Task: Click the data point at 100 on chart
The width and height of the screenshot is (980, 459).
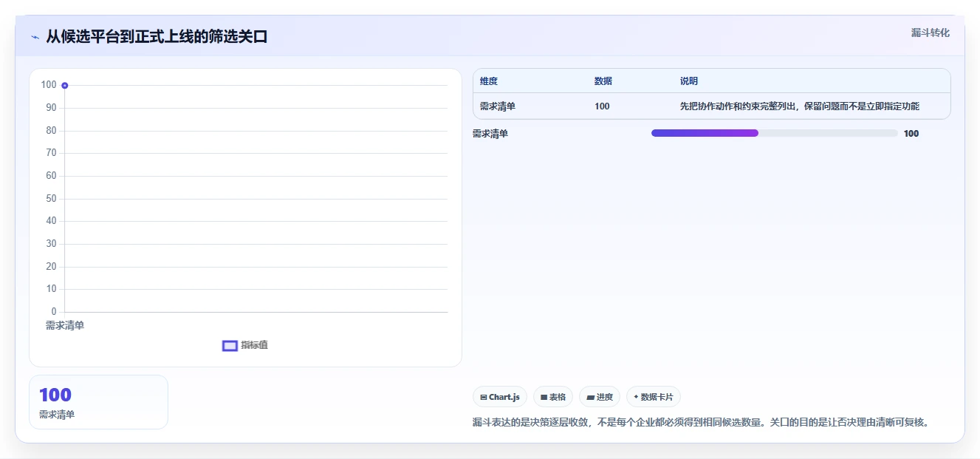Action: pyautogui.click(x=65, y=86)
